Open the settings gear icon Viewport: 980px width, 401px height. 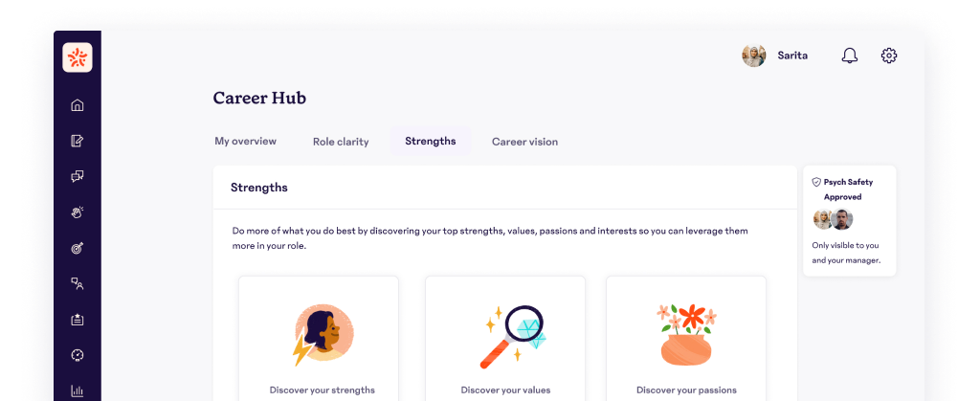click(889, 56)
